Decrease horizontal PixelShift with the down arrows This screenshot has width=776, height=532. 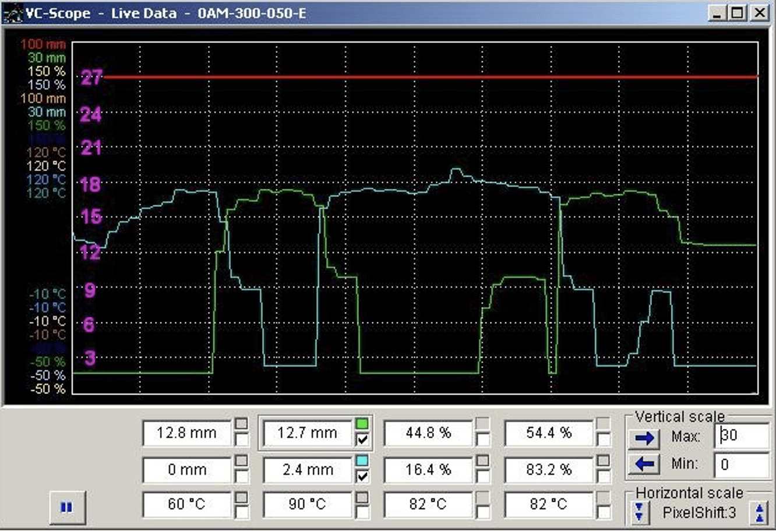[640, 513]
